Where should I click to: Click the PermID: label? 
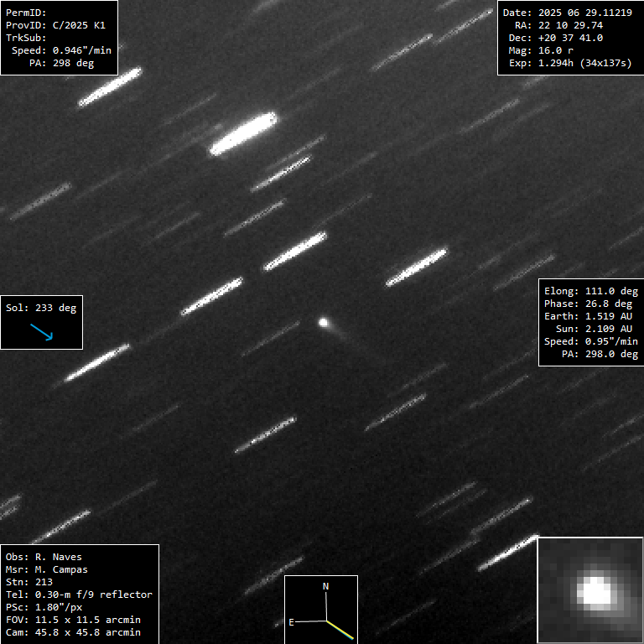coord(26,13)
